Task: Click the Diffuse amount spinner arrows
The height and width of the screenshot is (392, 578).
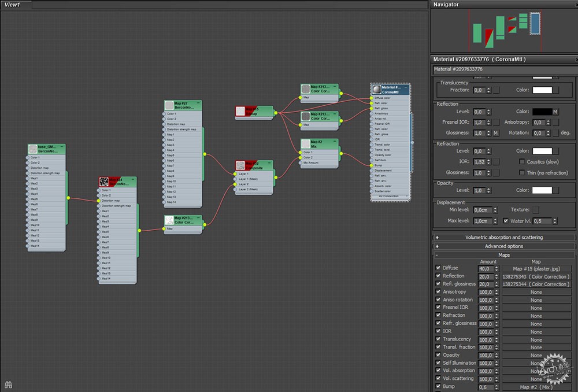Action: [x=497, y=268]
